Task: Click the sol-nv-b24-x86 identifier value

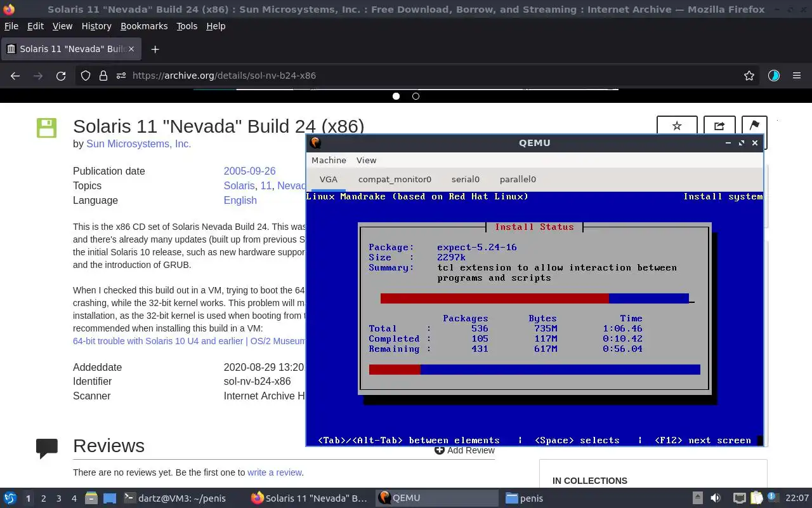Action: pos(257,382)
